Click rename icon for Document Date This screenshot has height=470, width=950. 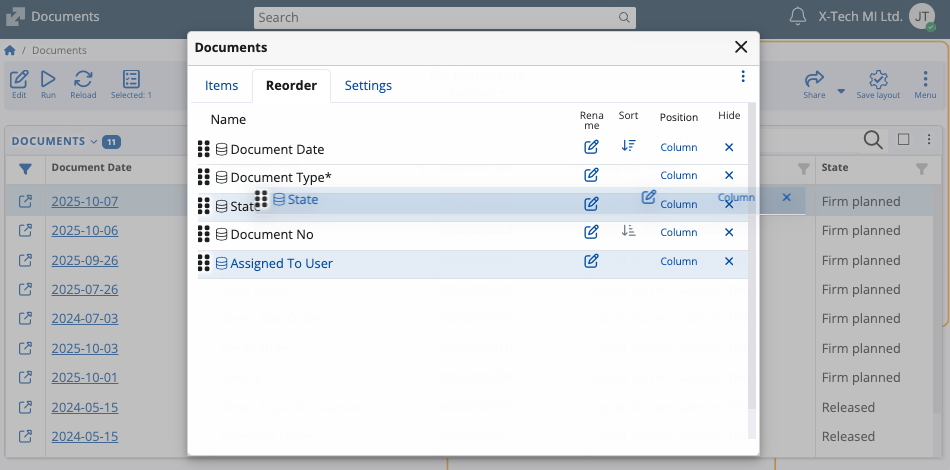point(591,147)
